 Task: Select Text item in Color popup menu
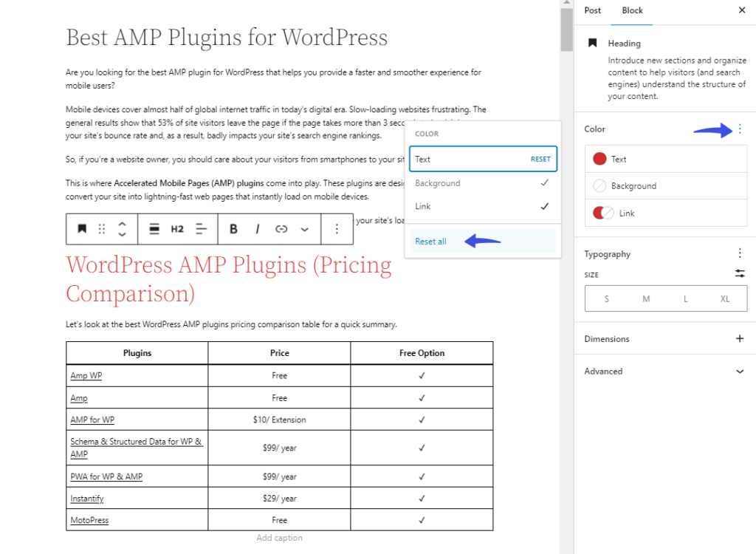pyautogui.click(x=483, y=159)
